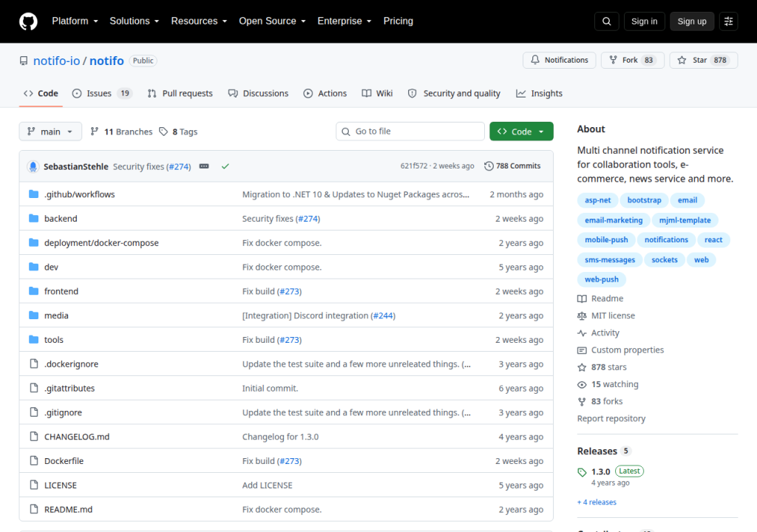This screenshot has width=757, height=532.
Task: Go to GitHub homepage via Octocat logo
Action: (x=28, y=21)
